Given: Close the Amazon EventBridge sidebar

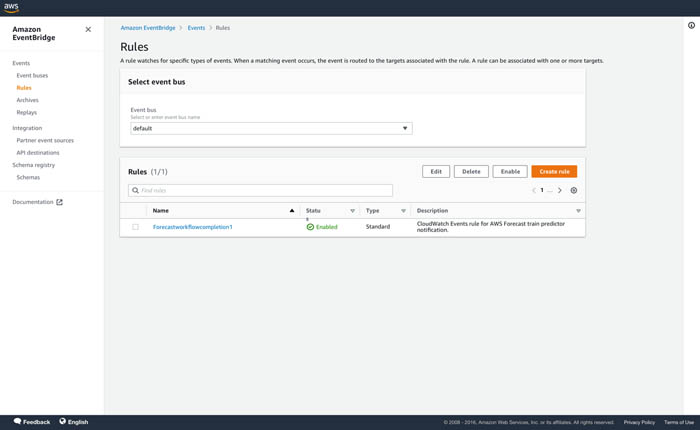Looking at the screenshot, I should tap(88, 29).
